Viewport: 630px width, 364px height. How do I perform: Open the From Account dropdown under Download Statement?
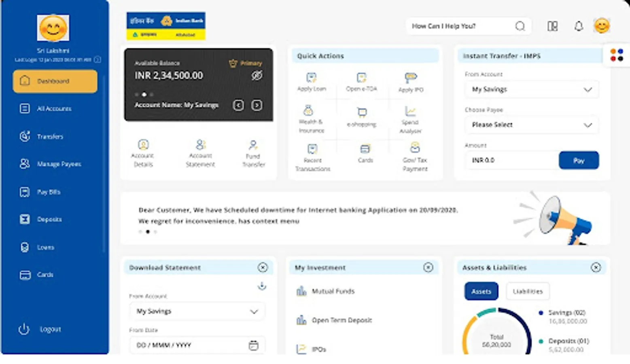pos(197,311)
